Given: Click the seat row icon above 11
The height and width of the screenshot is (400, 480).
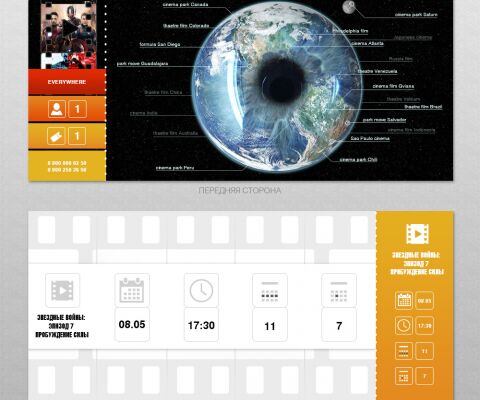Looking at the screenshot, I should (x=270, y=290).
